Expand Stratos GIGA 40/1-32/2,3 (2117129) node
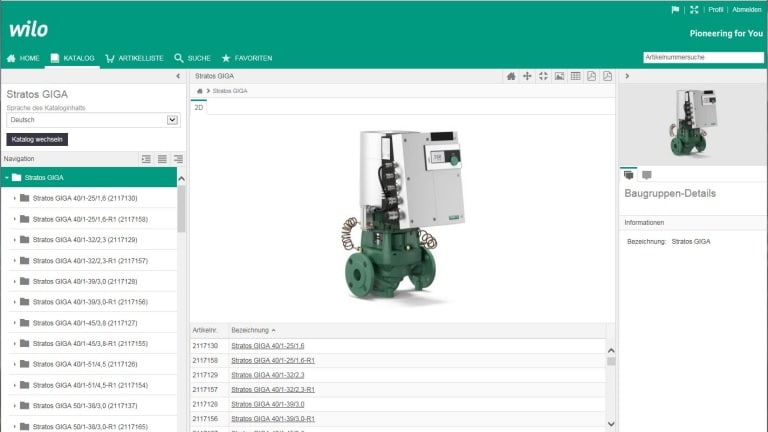 tap(15, 240)
